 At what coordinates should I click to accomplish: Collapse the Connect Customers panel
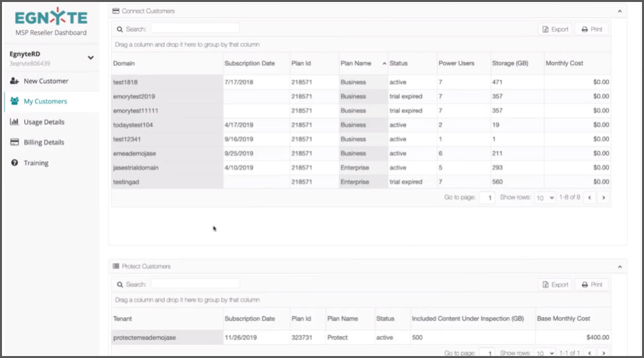pos(620,11)
